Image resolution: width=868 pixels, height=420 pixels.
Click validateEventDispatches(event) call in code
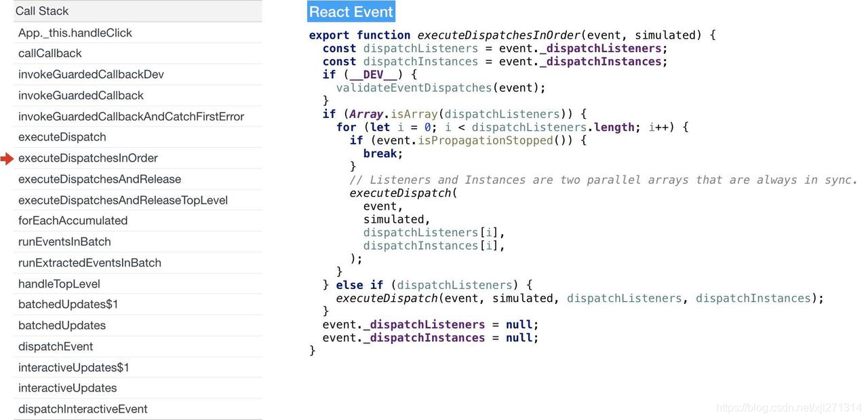point(441,88)
